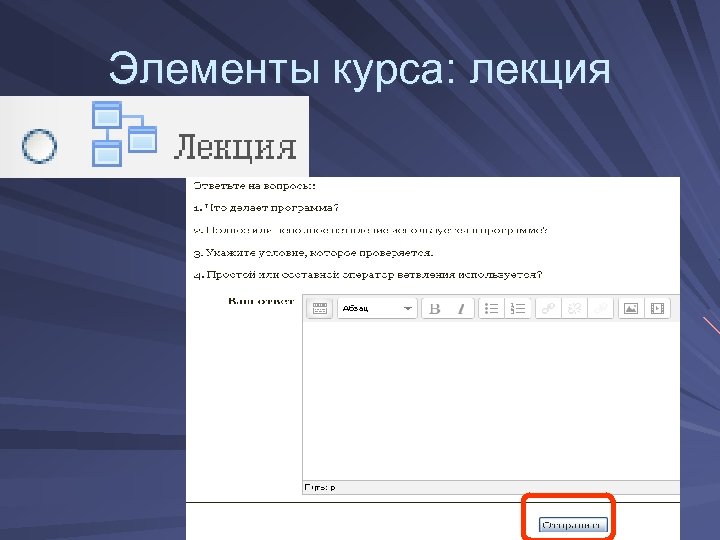Screen dimensions: 720x540
Task: Click the insert link chain icon
Action: [548, 308]
